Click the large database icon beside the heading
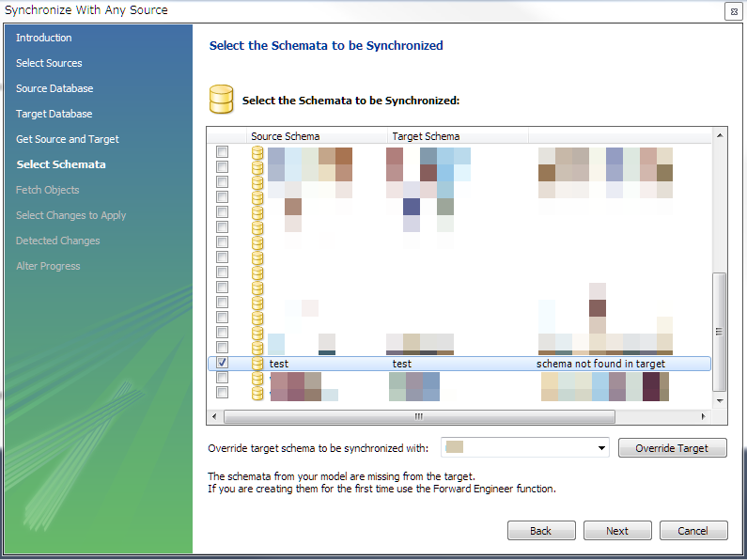 222,99
